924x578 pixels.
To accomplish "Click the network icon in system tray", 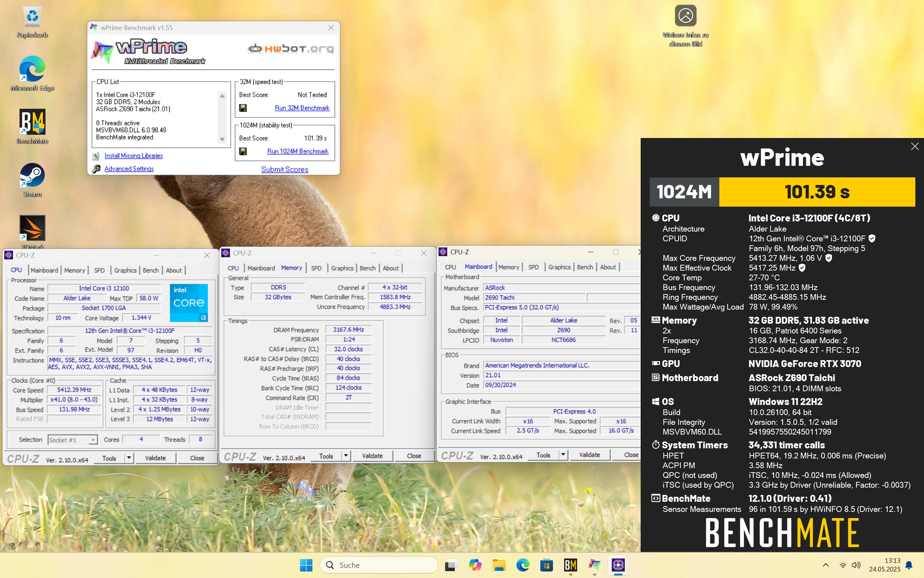I will tap(843, 565).
